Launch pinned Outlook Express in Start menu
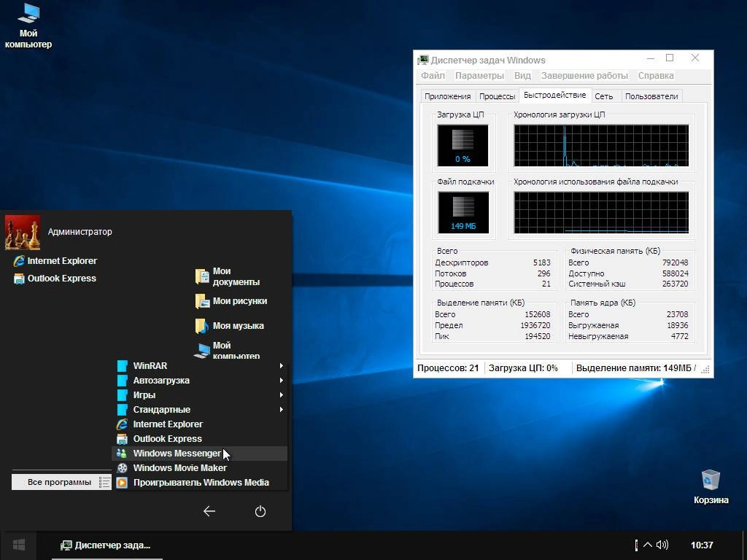Image resolution: width=747 pixels, height=560 pixels. pyautogui.click(x=55, y=279)
